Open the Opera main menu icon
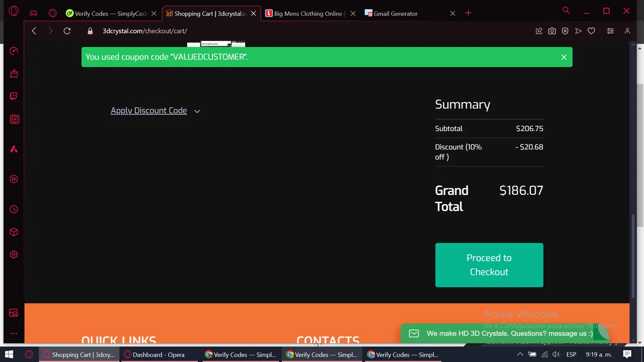 [14, 11]
